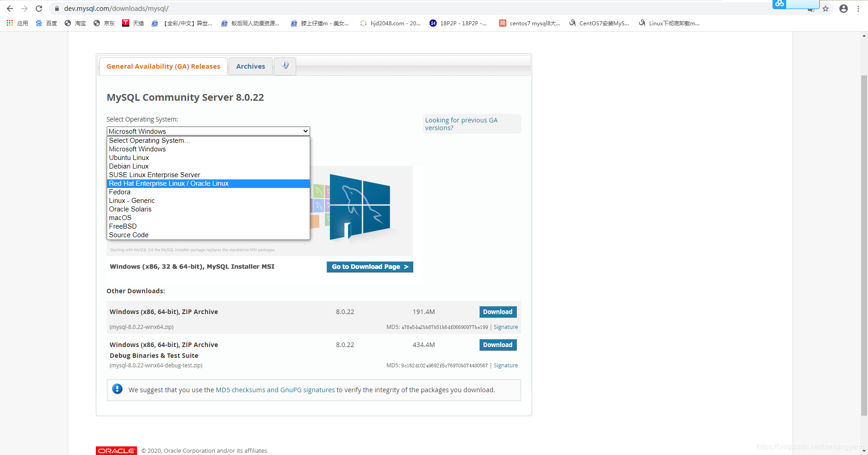Click the Windows MySQL logo image
This screenshot has height=455, width=868.
(360, 207)
